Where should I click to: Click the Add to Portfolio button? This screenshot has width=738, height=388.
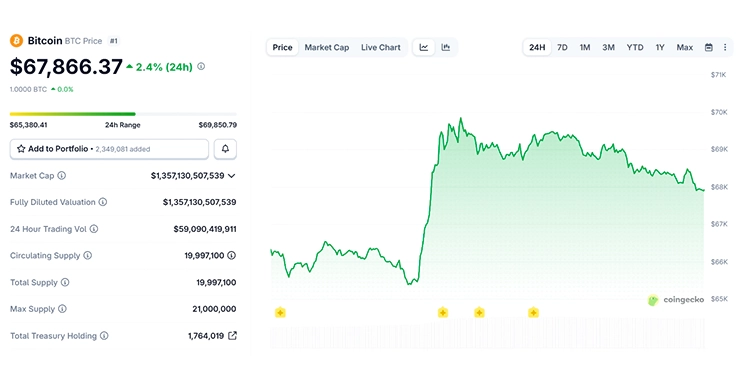click(109, 149)
